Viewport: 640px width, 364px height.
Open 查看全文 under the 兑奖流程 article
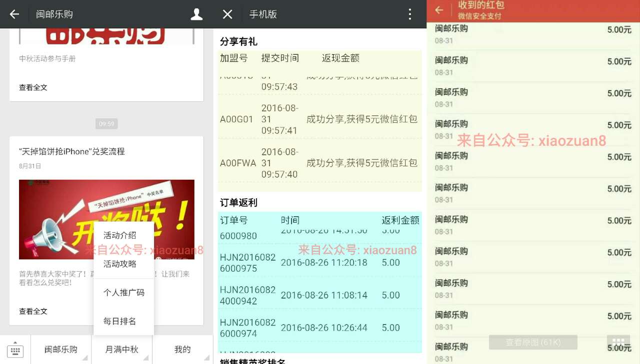33,311
